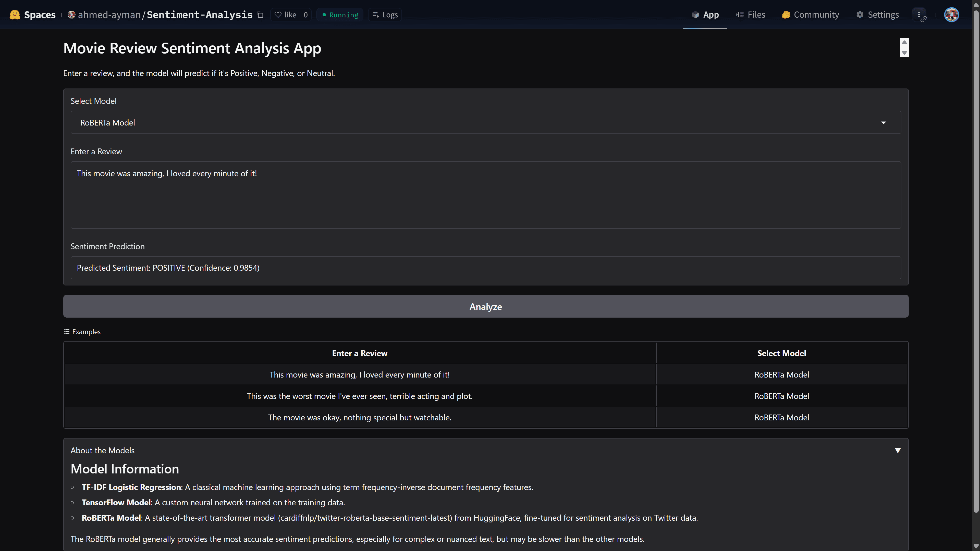Click ahmed-ayman owner avatar icon
Viewport: 980px width, 551px height.
click(x=71, y=15)
